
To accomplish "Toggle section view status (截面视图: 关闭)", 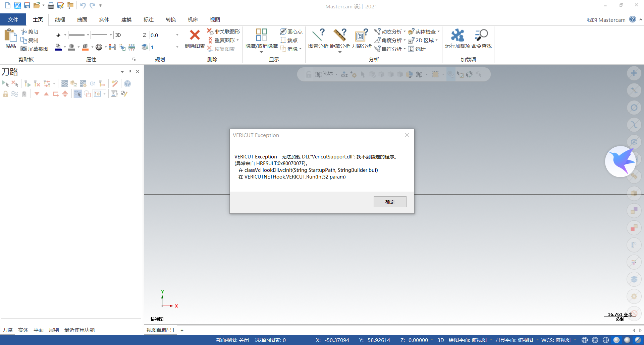I will (x=232, y=340).
